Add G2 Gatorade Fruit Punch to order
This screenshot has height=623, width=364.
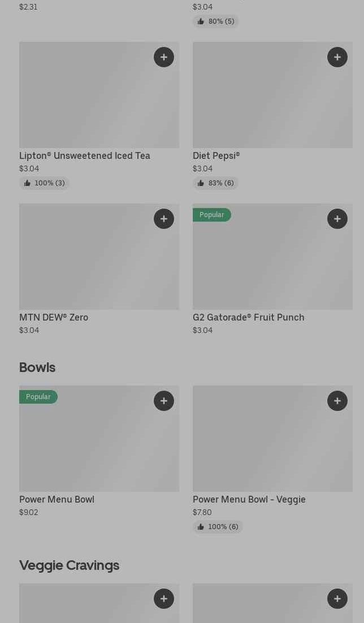337,219
